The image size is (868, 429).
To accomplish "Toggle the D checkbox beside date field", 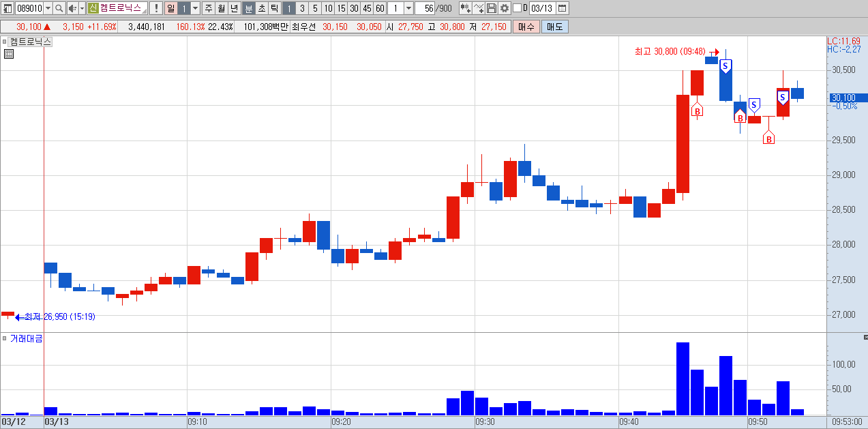I will point(516,8).
